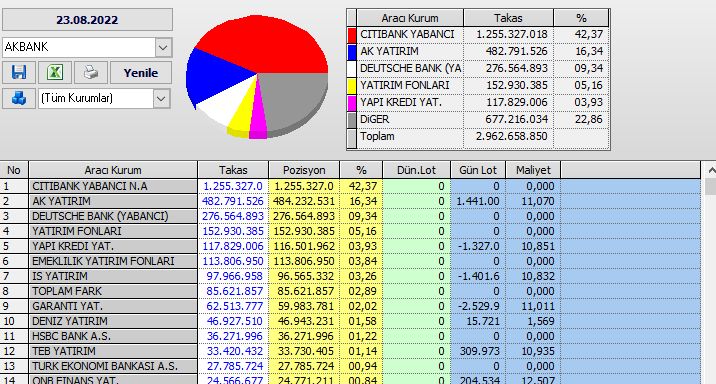Click the Gün Lot column header
Image resolution: width=716 pixels, height=384 pixels.
click(x=478, y=170)
